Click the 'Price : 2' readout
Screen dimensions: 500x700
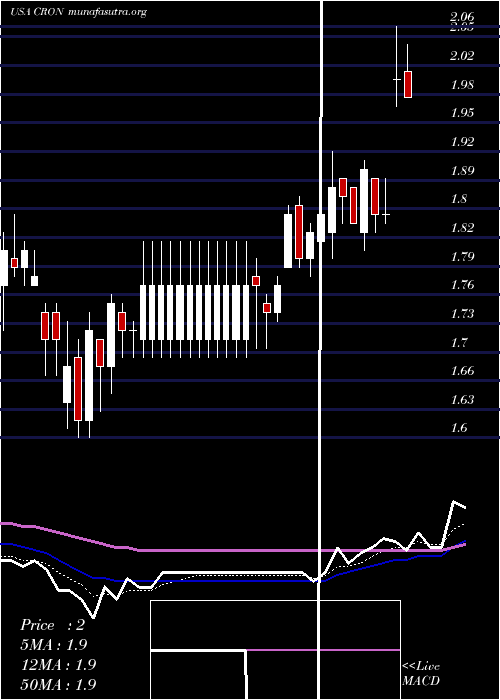tap(52, 625)
